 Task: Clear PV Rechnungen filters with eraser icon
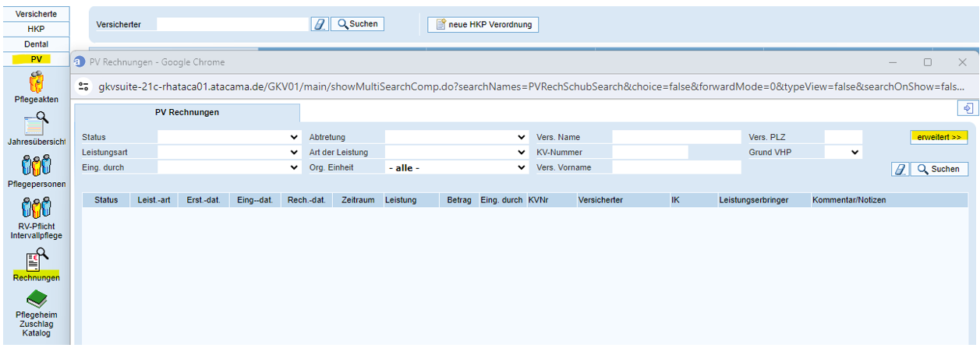[x=900, y=169]
